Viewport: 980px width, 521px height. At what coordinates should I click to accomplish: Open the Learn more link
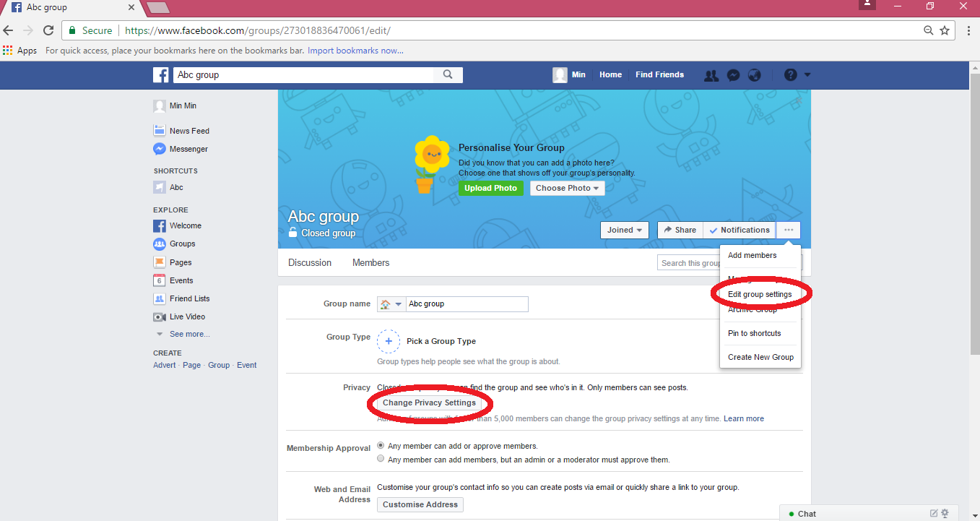tap(744, 419)
